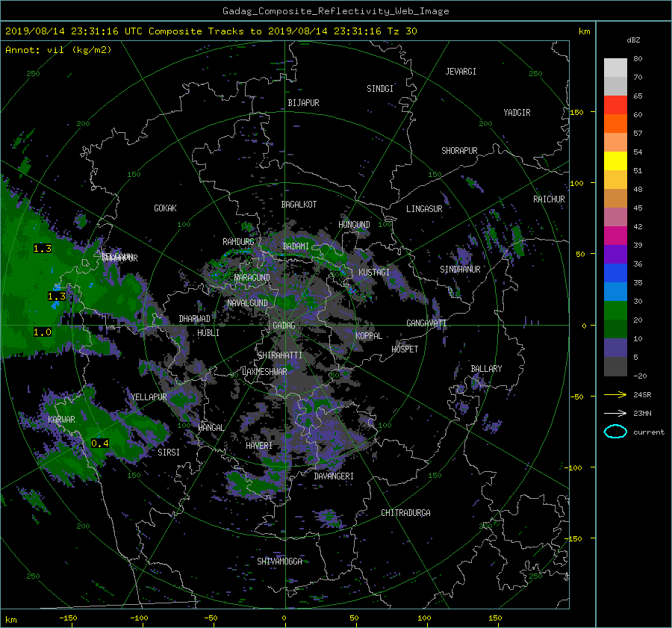
Task: Select the light gray 70-80 dBZ legend swatch
Action: pos(615,68)
